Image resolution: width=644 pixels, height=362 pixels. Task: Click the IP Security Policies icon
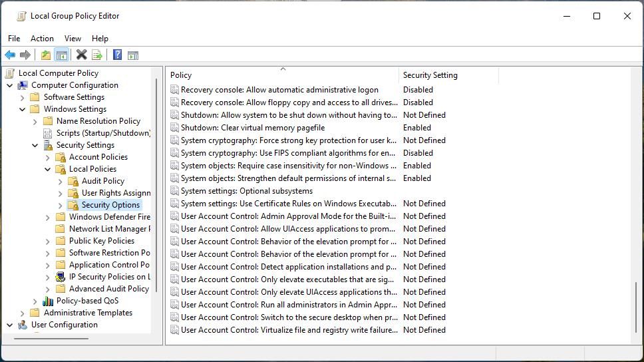pyautogui.click(x=61, y=277)
